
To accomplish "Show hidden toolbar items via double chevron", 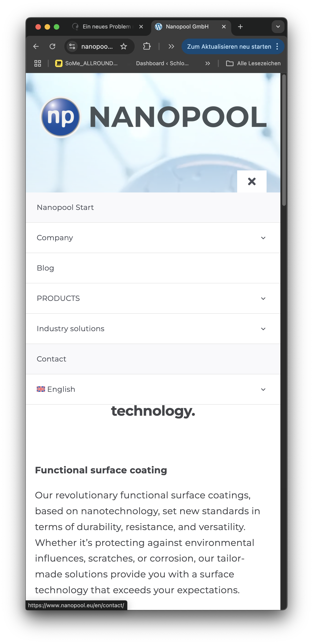I will pyautogui.click(x=171, y=46).
